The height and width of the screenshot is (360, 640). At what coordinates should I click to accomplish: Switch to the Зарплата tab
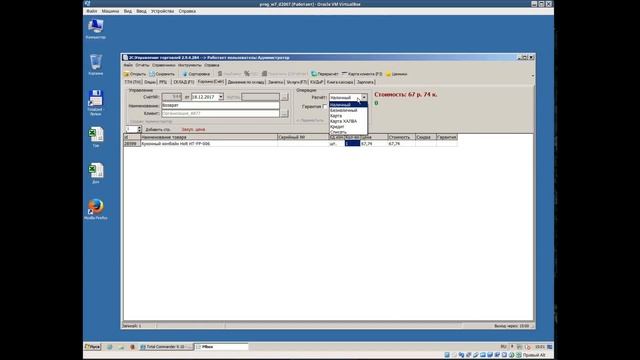click(365, 82)
